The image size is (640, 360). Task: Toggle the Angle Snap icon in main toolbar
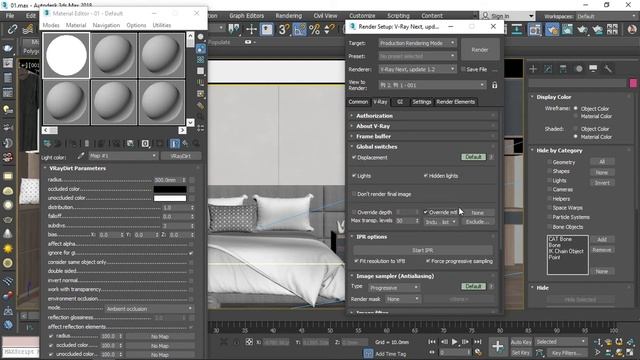(x=299, y=29)
